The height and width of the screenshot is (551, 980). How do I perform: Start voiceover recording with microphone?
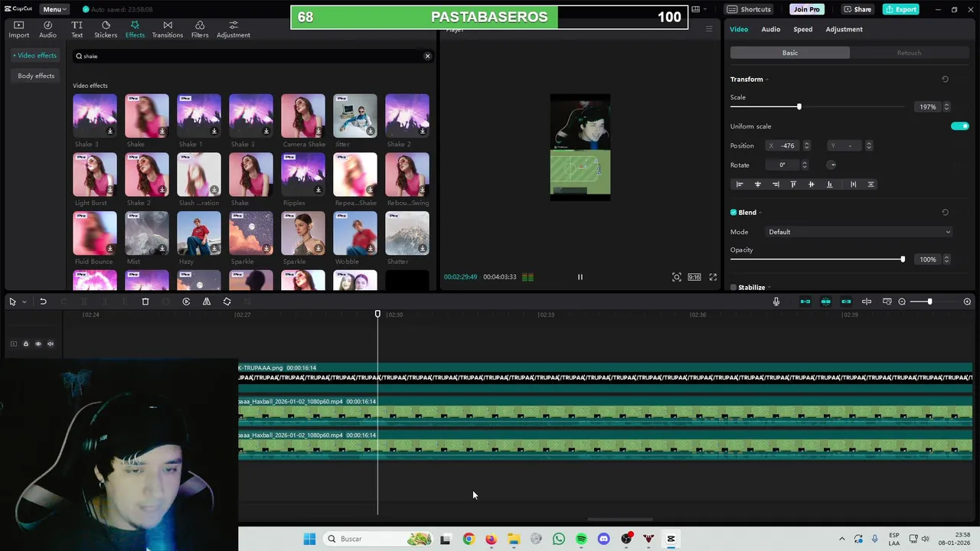point(776,302)
